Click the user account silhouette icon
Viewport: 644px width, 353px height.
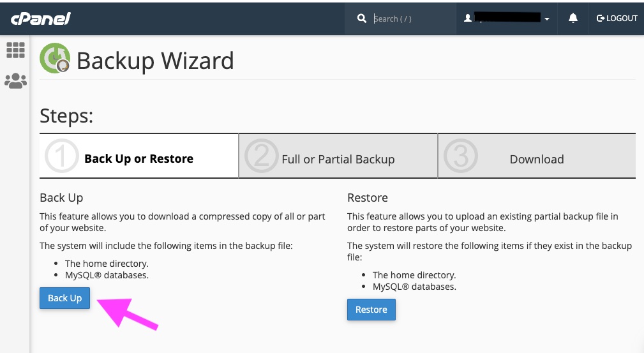click(468, 19)
